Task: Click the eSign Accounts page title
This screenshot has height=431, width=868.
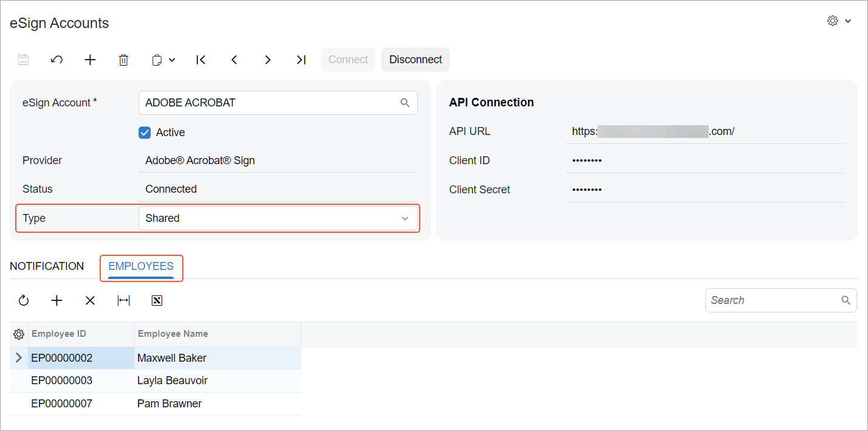Action: 60,23
